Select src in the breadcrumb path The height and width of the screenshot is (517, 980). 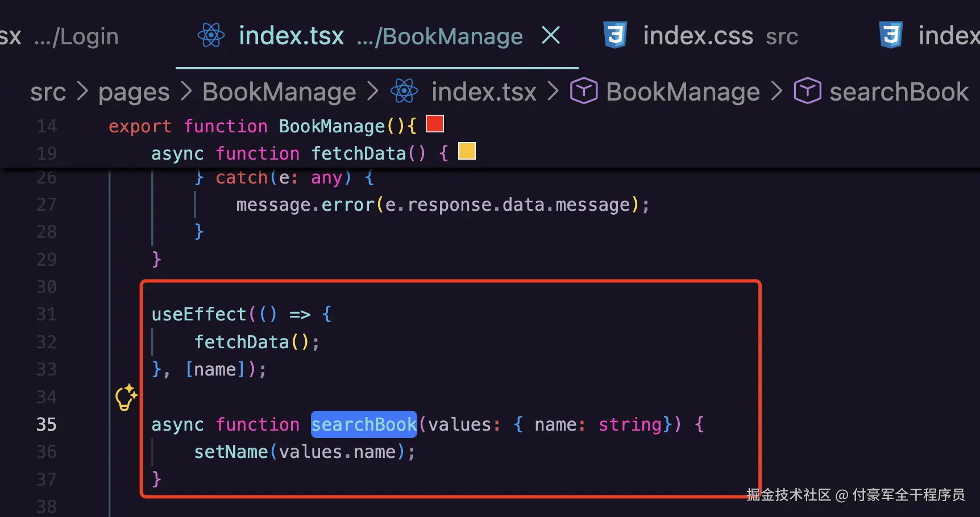point(48,92)
